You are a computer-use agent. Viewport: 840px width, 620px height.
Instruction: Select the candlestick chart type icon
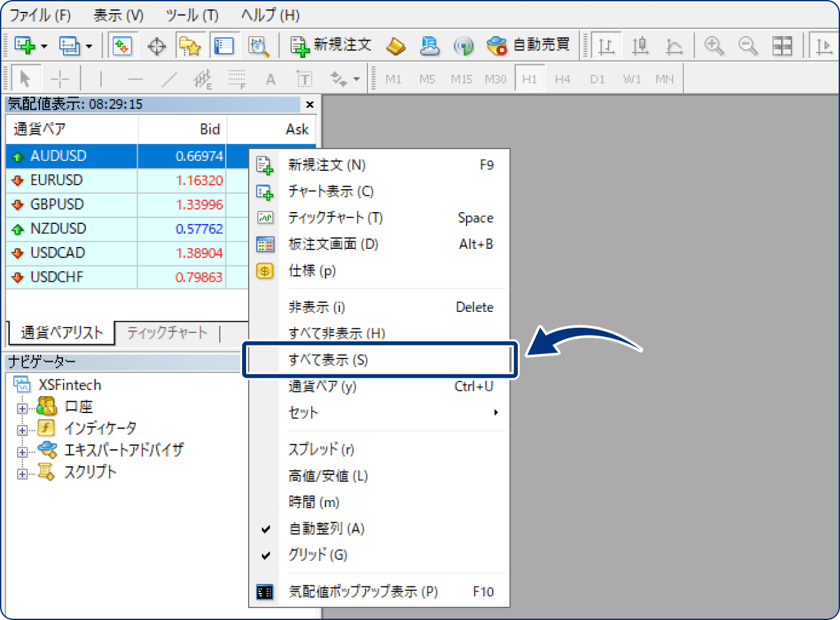[x=640, y=45]
